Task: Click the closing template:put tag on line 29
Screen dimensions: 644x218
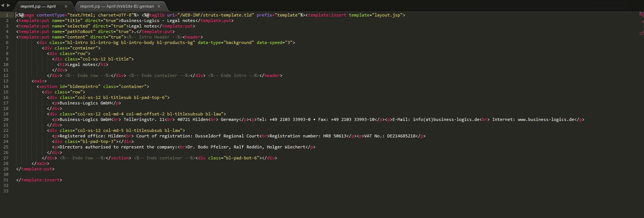Action: [35, 169]
